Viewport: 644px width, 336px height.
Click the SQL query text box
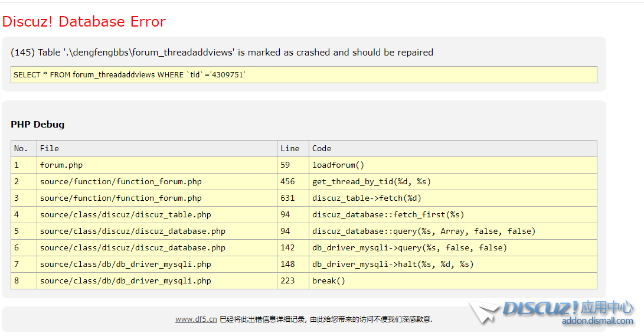[x=303, y=75]
